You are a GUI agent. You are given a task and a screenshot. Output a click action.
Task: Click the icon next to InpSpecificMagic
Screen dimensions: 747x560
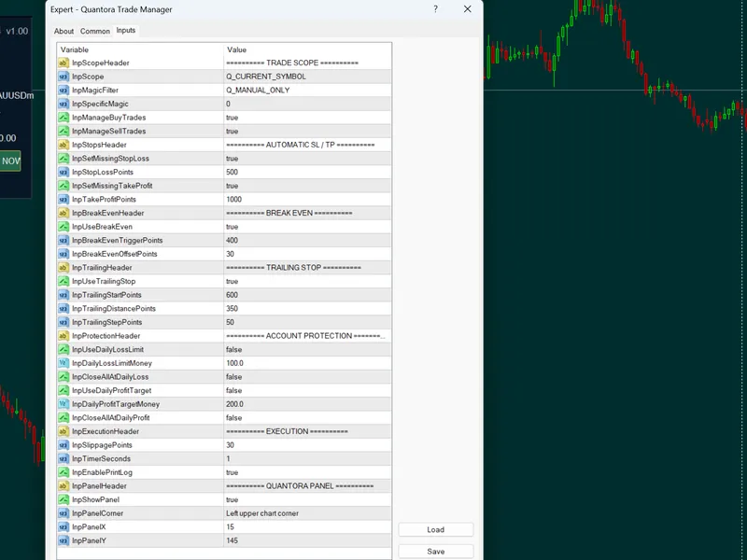63,104
